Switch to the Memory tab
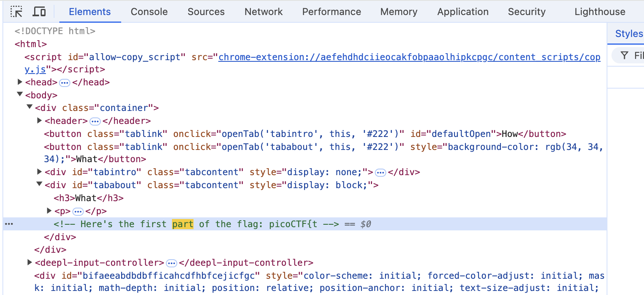 point(399,12)
